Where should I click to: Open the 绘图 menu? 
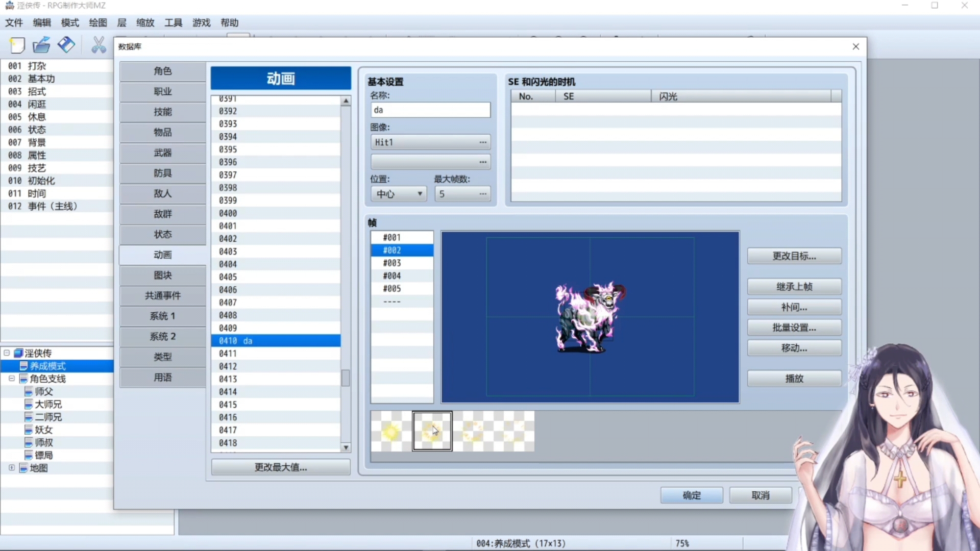98,22
